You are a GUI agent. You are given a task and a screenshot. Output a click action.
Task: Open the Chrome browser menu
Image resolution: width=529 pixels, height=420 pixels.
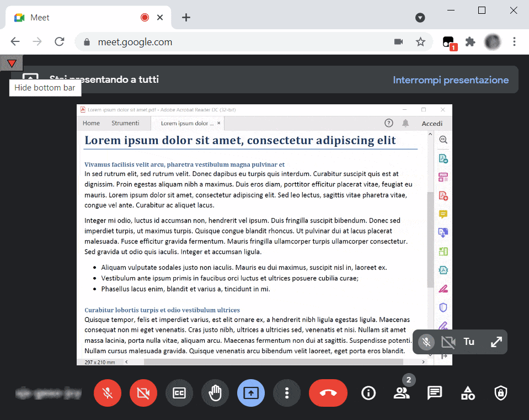[514, 41]
